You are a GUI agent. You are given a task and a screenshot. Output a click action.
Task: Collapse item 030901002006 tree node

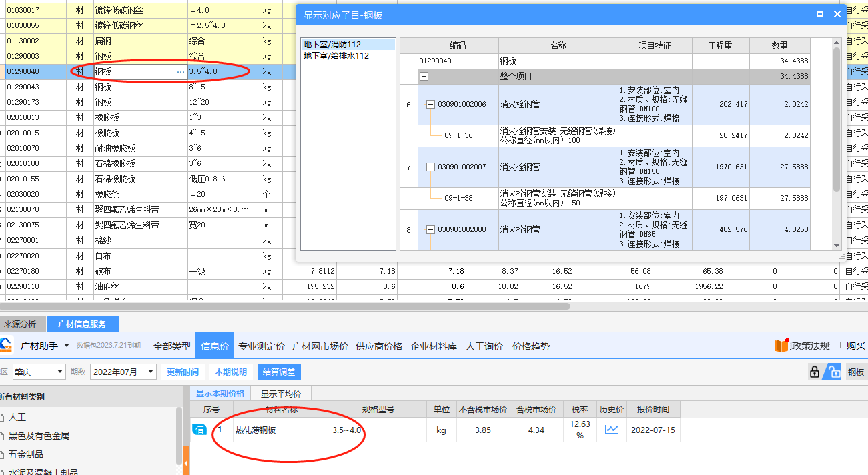pyautogui.click(x=430, y=105)
